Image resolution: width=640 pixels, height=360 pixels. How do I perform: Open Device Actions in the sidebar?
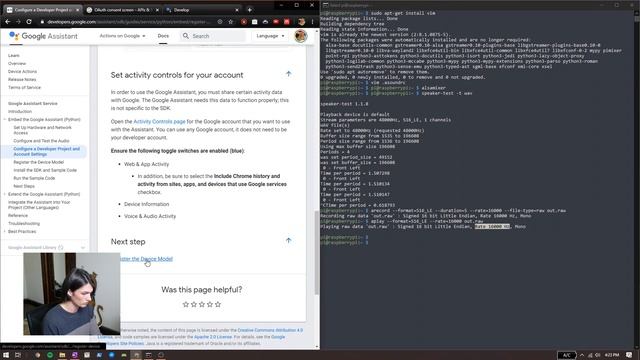pyautogui.click(x=22, y=71)
